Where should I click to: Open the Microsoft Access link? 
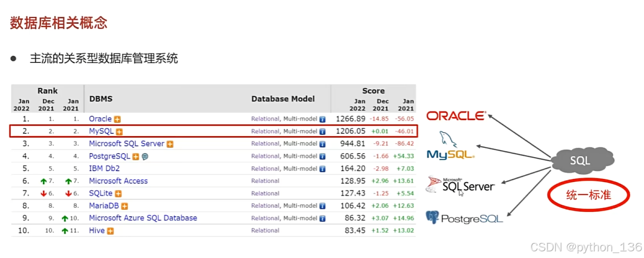118,181
